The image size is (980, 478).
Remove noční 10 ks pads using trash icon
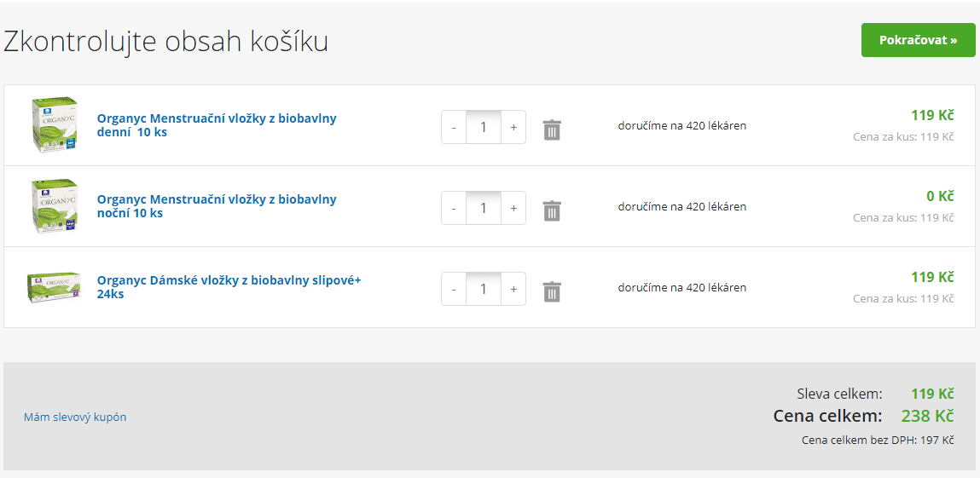[x=552, y=211]
